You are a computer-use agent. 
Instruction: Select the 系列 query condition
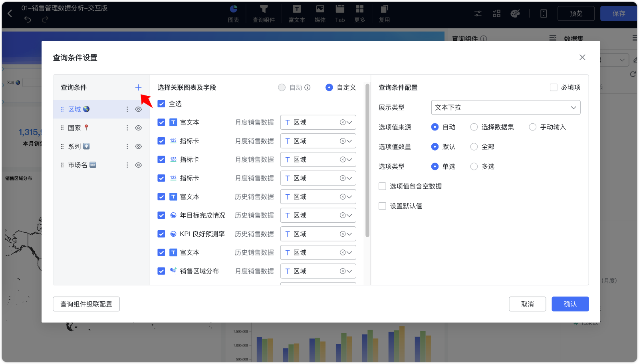[101, 146]
